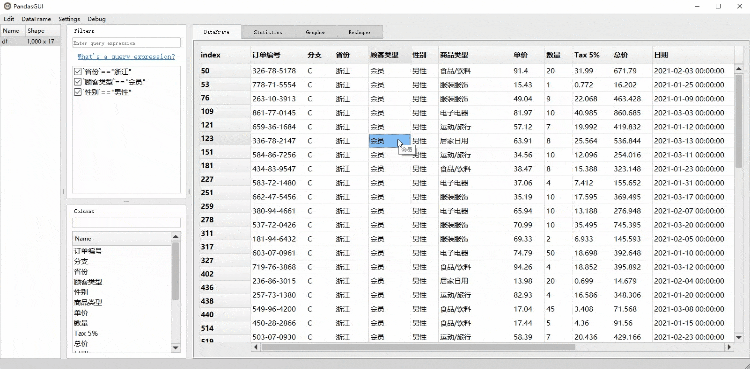Open the Settings menu
The width and height of the screenshot is (750, 369).
tap(69, 19)
